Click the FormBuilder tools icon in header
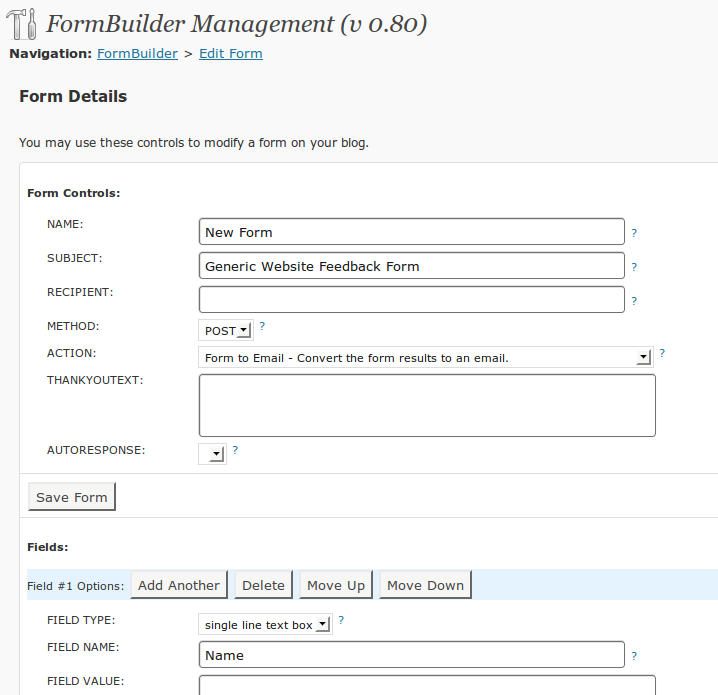 (21, 24)
